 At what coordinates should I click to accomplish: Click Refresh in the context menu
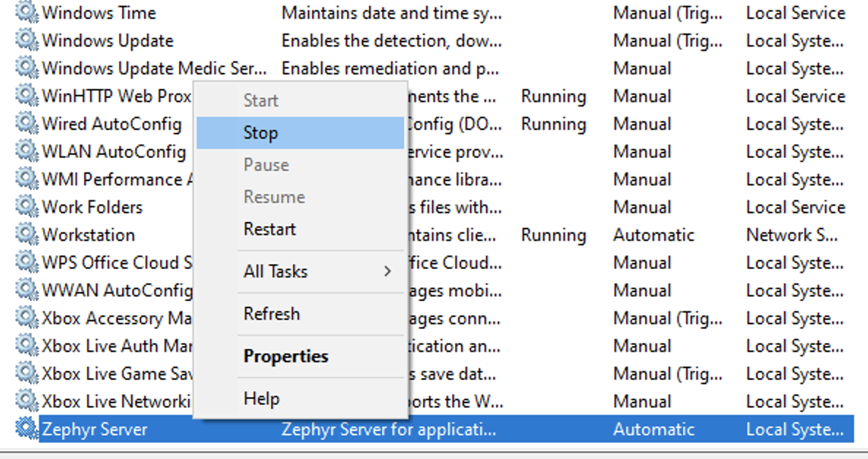tap(272, 314)
